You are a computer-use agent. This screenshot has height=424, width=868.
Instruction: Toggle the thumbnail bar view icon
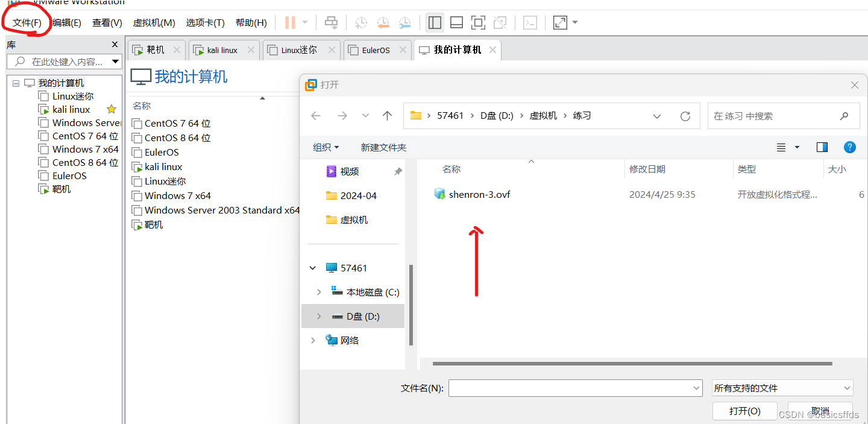point(456,23)
